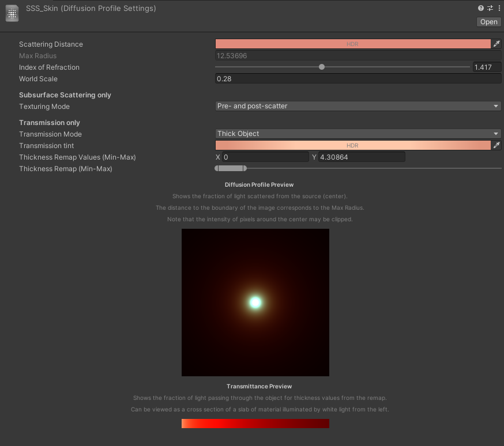504x446 pixels.
Task: Click the Open button
Action: click(488, 21)
